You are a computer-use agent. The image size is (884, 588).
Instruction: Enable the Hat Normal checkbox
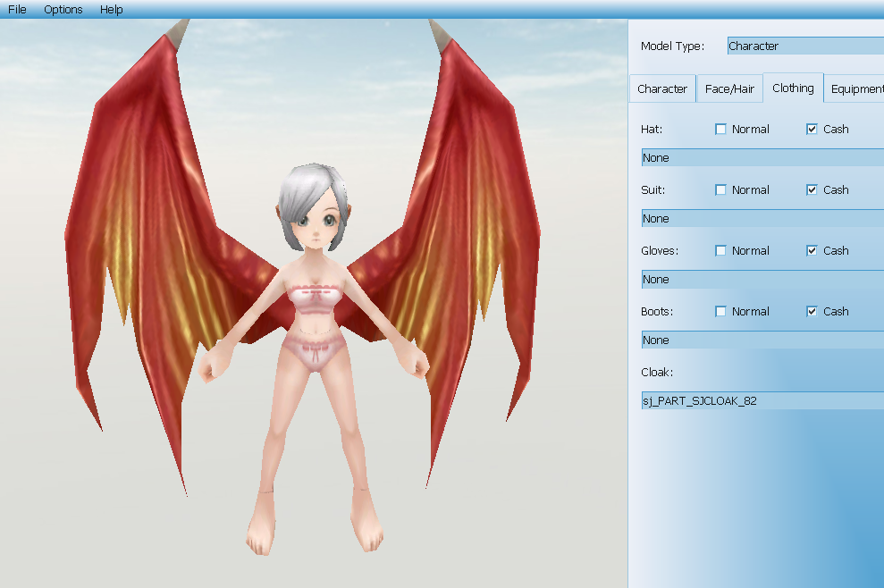pos(721,129)
